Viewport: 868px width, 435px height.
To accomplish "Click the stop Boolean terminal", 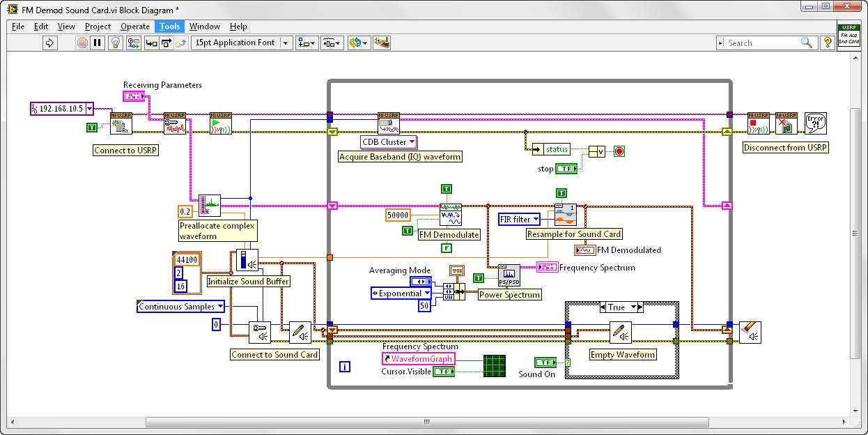I will tap(568, 169).
